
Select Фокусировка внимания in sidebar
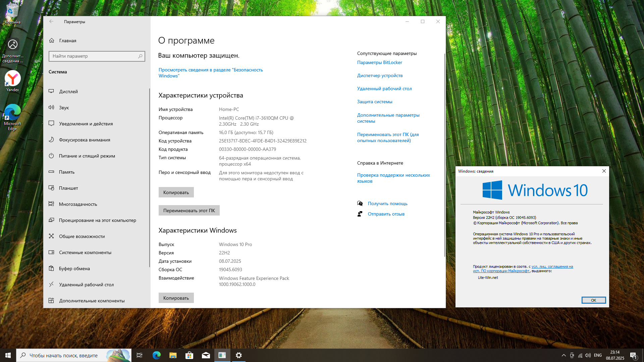(x=85, y=140)
